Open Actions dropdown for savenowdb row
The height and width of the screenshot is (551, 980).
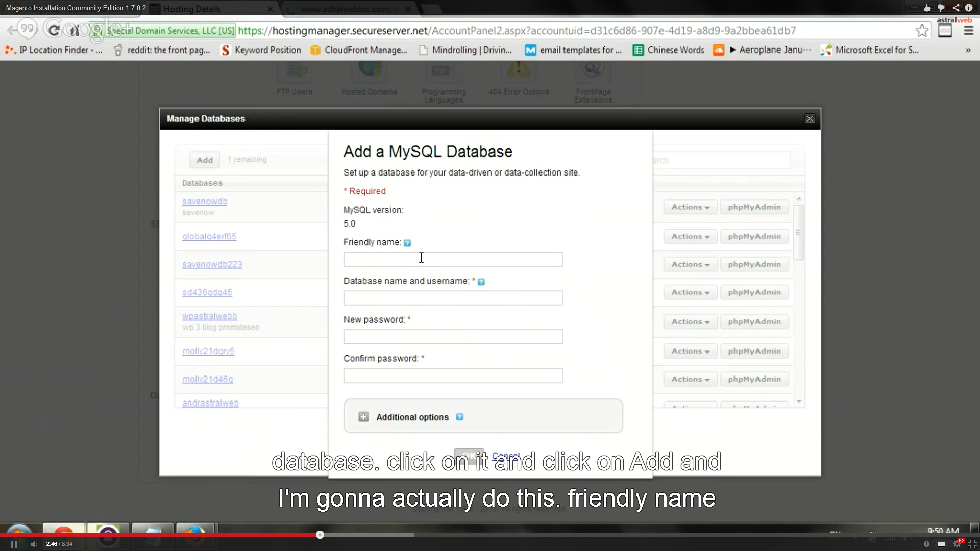click(x=690, y=207)
